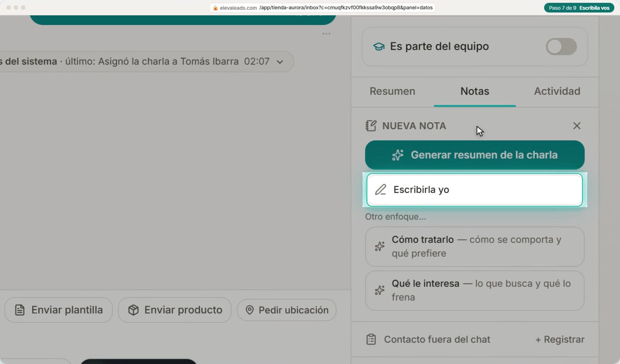This screenshot has height=364, width=620.
Task: Open the three-dot message options menu
Action: coord(326,34)
